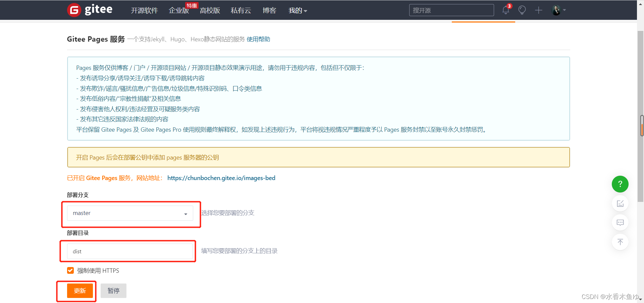Open the 开源软件 menu item
Screen dimensions: 644x303
point(144,10)
